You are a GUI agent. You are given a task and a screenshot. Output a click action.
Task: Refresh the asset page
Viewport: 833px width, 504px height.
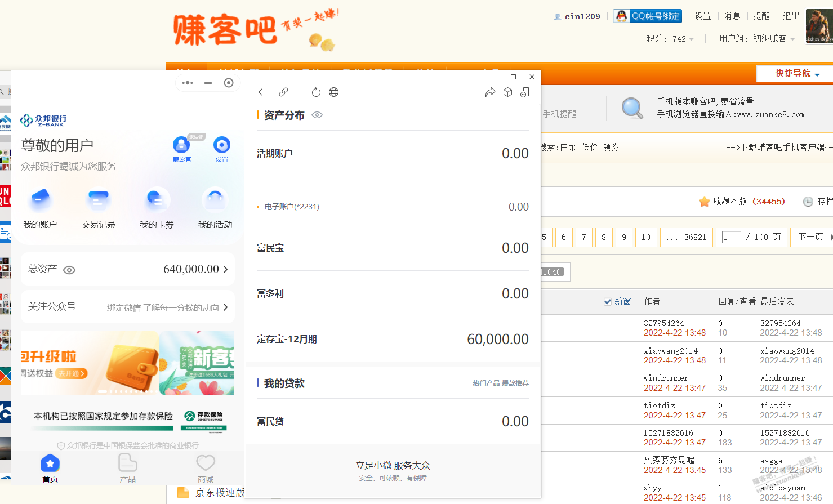pyautogui.click(x=316, y=92)
